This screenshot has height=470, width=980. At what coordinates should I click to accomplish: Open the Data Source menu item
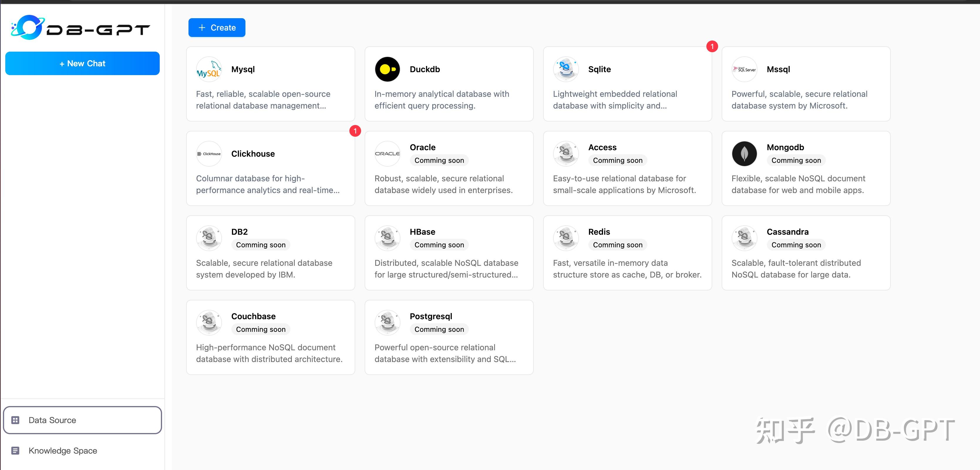tap(53, 420)
